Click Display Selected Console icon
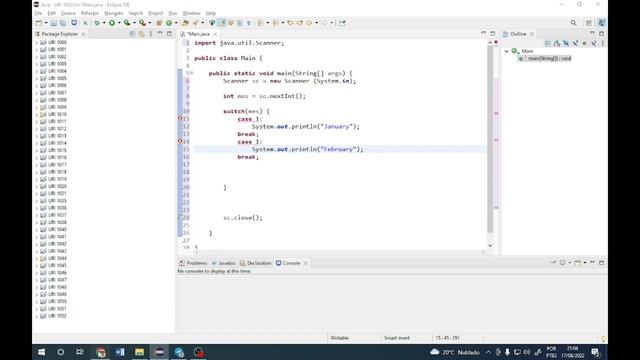The image size is (640, 360). (x=562, y=263)
